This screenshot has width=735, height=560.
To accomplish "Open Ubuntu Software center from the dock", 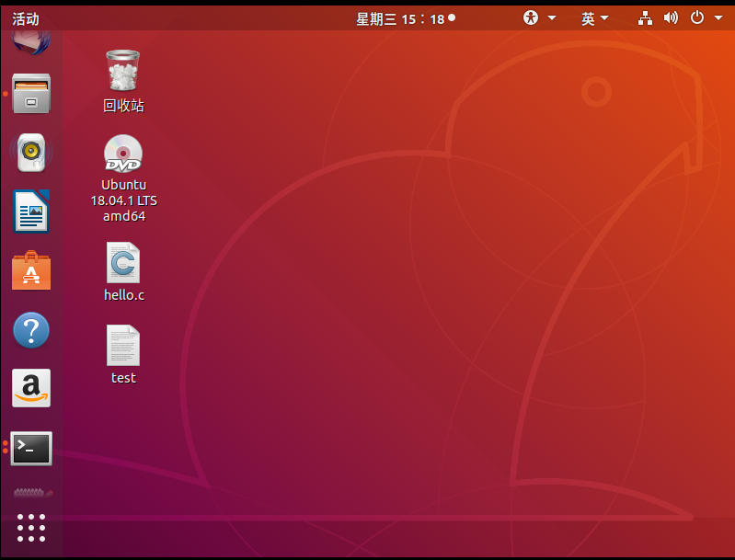I will (x=31, y=270).
